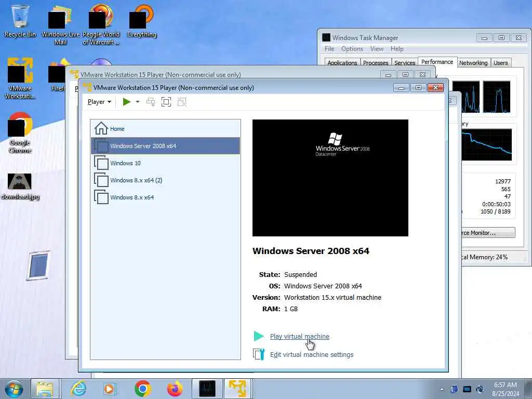Click the VM icon next to Windows 10
Screen dimensions: 532x399
click(x=101, y=163)
